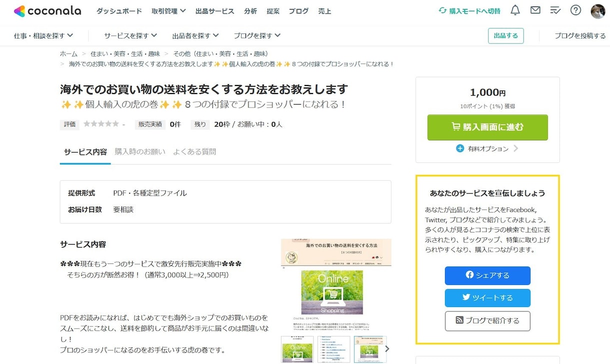Image resolution: width=610 pixels, height=364 pixels.
Task: Open the main service preview image
Action: pyautogui.click(x=336, y=284)
